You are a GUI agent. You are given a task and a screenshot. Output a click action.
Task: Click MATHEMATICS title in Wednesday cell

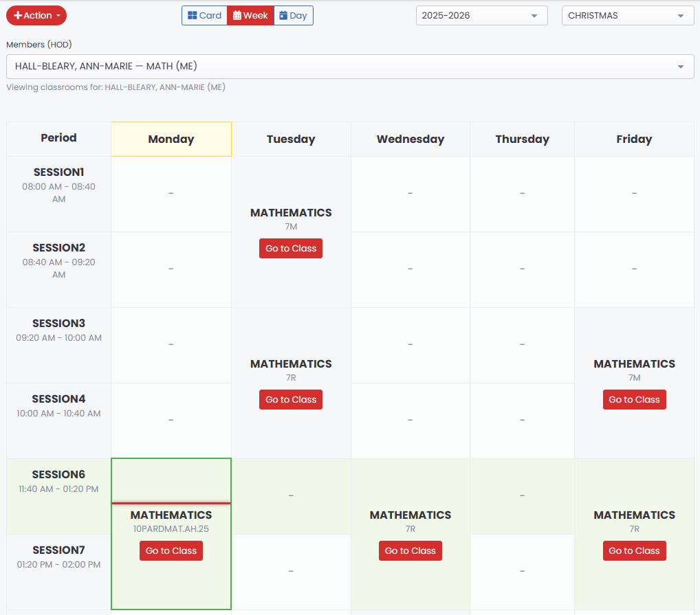pyautogui.click(x=411, y=515)
